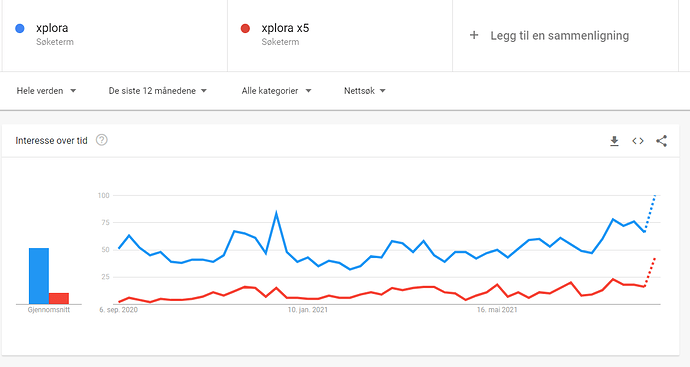
Task: Expand the Nettsøk search type dropdown
Action: pyautogui.click(x=364, y=91)
